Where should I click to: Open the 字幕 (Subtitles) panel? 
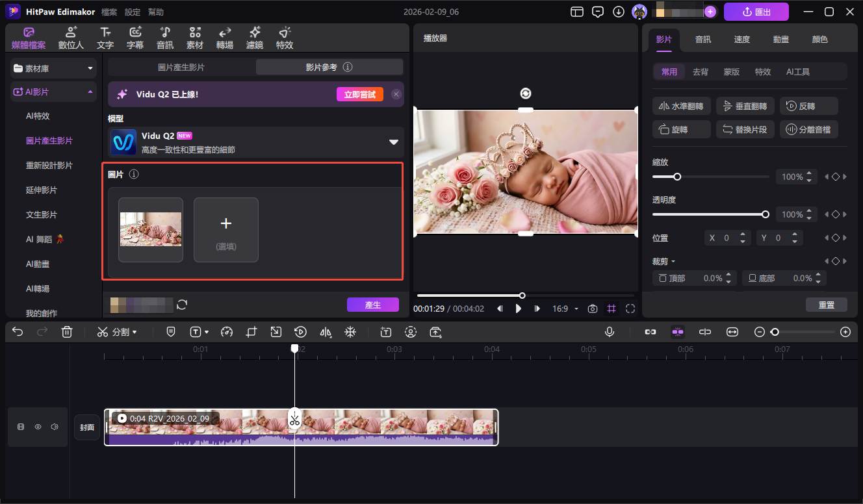coord(135,37)
